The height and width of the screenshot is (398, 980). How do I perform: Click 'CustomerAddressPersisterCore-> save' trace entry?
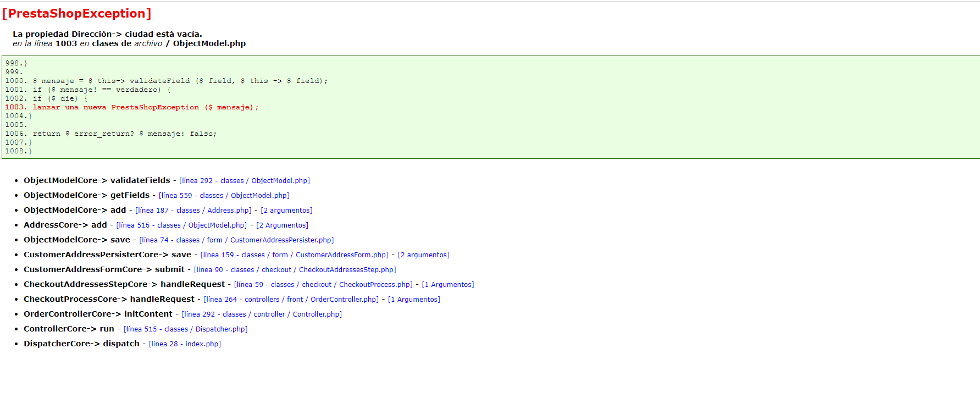(x=107, y=255)
